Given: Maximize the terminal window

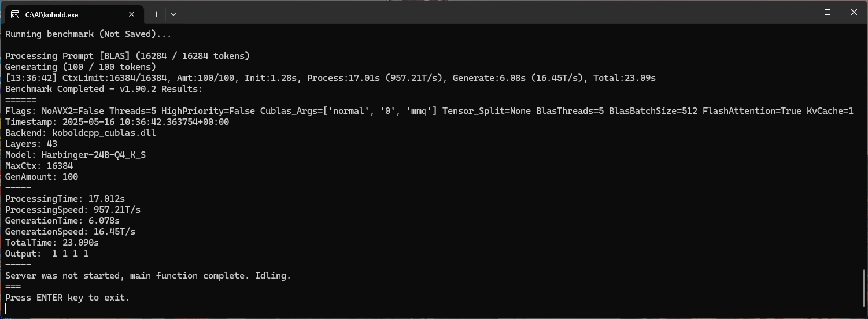Looking at the screenshot, I should coord(828,12).
